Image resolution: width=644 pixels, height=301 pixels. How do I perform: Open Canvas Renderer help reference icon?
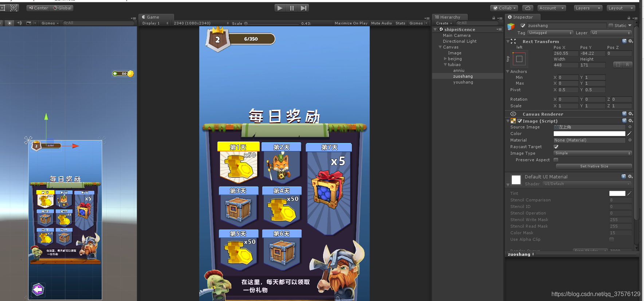624,114
